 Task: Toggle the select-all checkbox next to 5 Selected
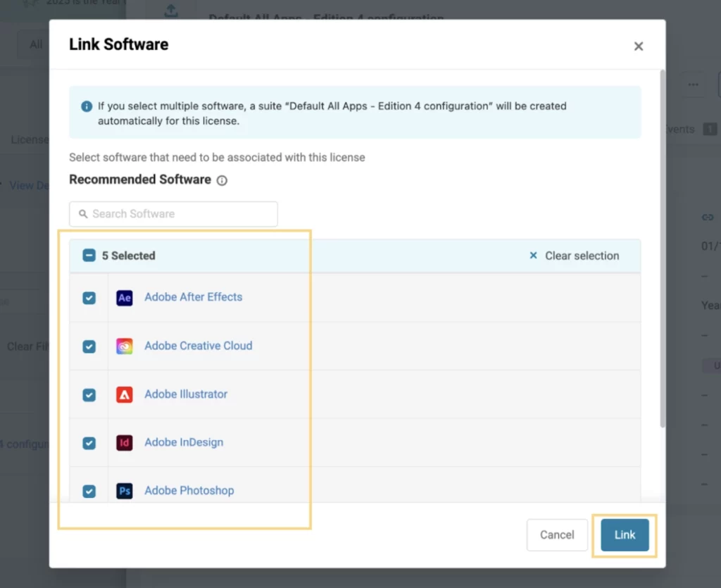[x=89, y=255]
